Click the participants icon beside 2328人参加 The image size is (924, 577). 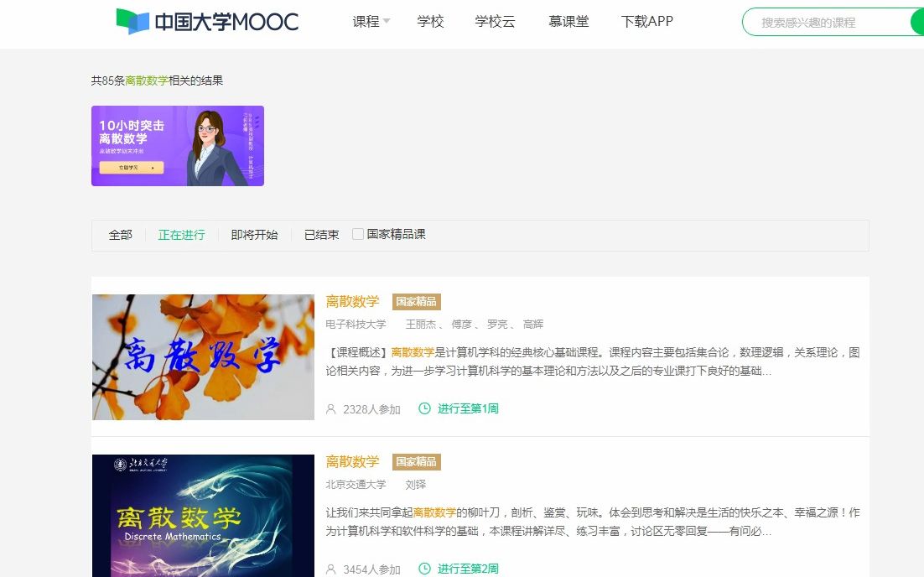point(330,408)
